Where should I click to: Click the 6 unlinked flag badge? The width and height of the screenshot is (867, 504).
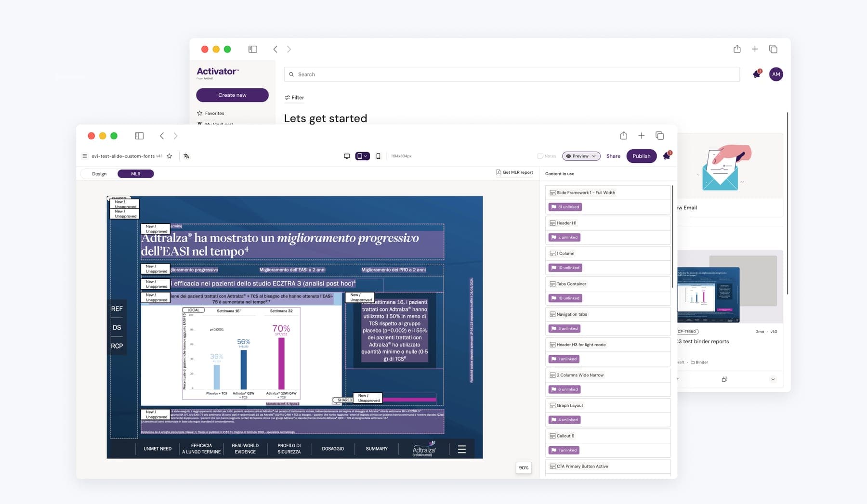(565, 389)
